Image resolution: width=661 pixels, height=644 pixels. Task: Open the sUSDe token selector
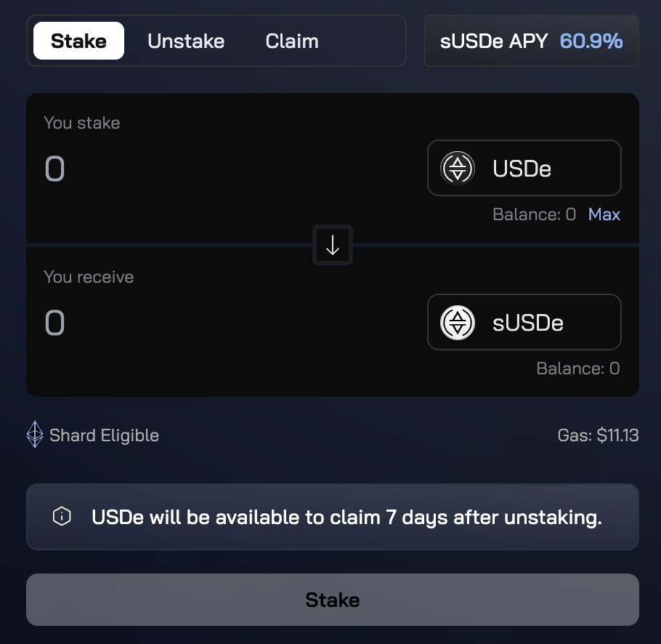[524, 322]
